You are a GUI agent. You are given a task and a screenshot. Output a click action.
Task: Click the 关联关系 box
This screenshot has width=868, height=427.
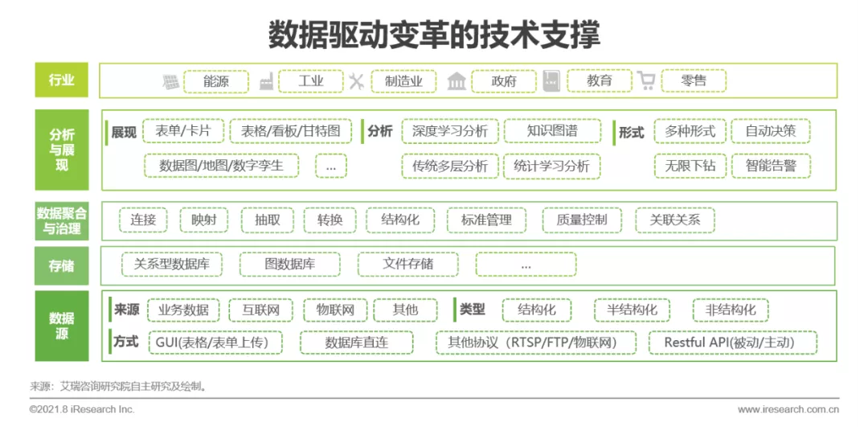[675, 220]
